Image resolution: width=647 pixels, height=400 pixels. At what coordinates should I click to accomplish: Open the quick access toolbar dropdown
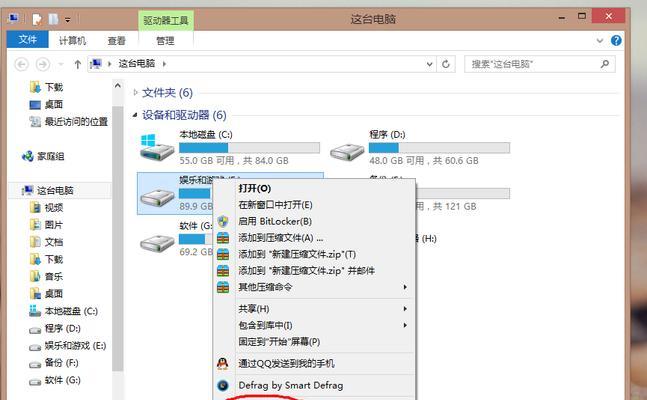pos(68,19)
